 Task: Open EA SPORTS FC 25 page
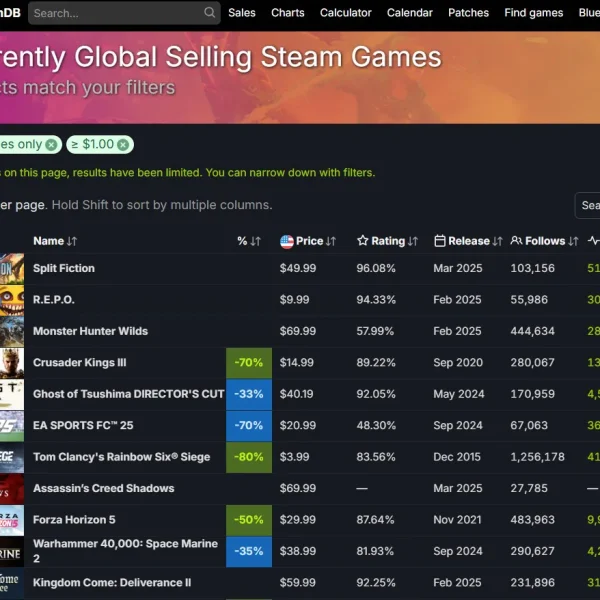pyautogui.click(x=83, y=425)
